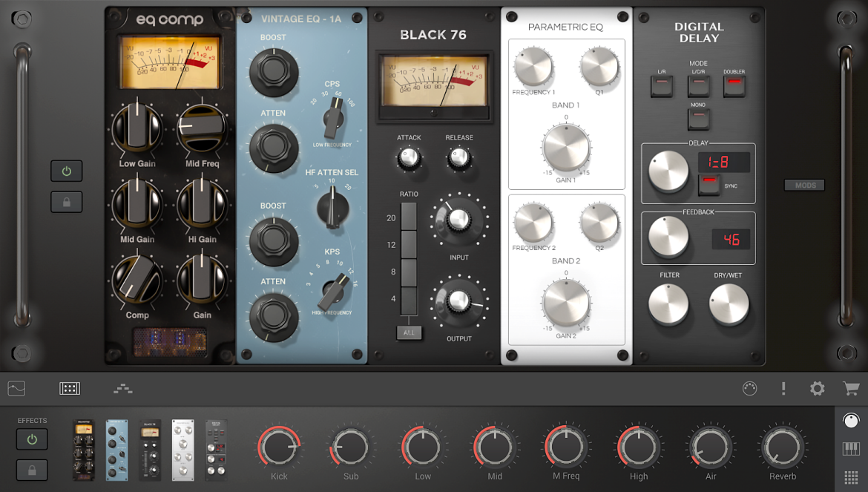This screenshot has height=492, width=868.
Task: Select ratio 20 button on Black 76
Action: pos(409,217)
